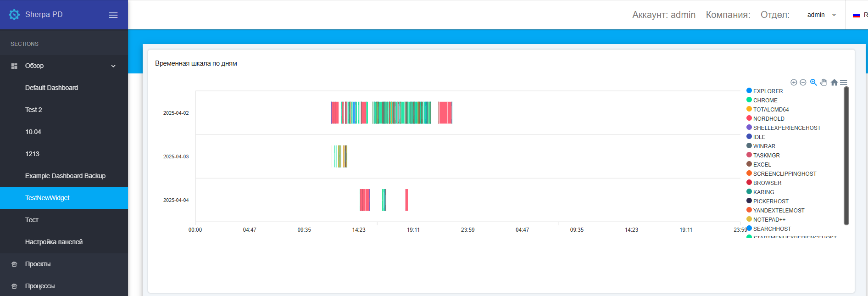868x296 pixels.
Task: Click the chart zoom out minus icon
Action: pos(803,83)
